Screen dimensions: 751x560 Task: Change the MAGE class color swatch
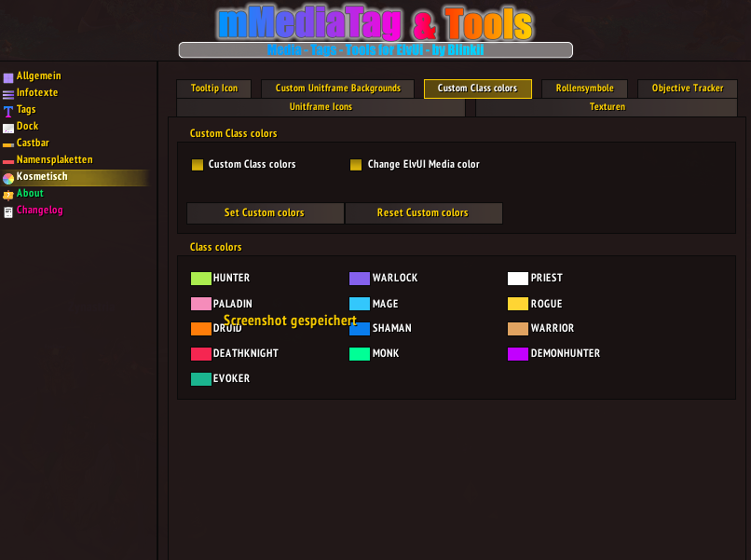(x=360, y=304)
